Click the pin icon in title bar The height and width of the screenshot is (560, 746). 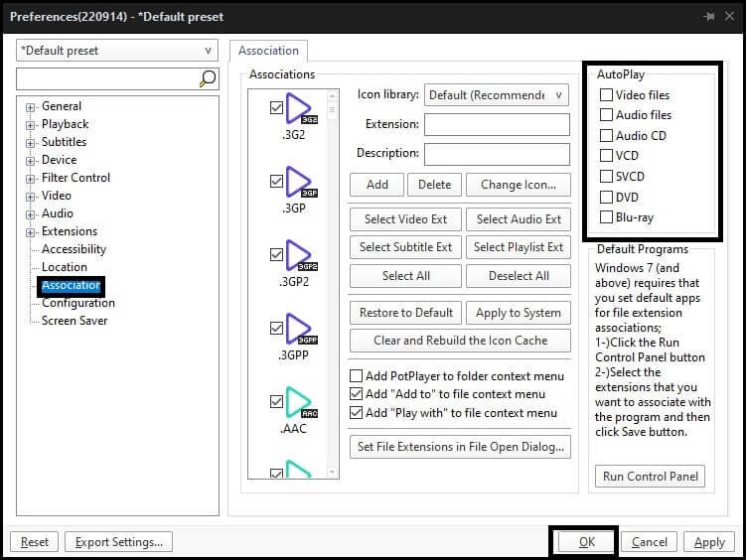709,17
